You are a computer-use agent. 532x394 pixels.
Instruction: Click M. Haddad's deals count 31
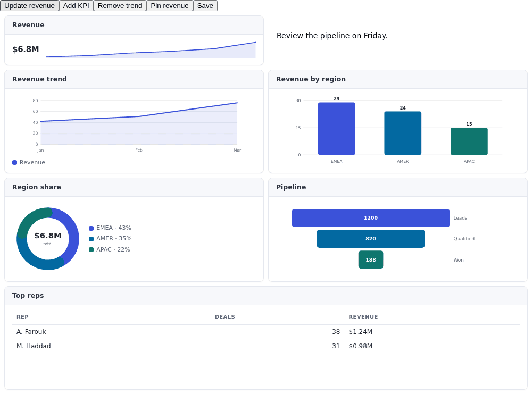tap(336, 346)
